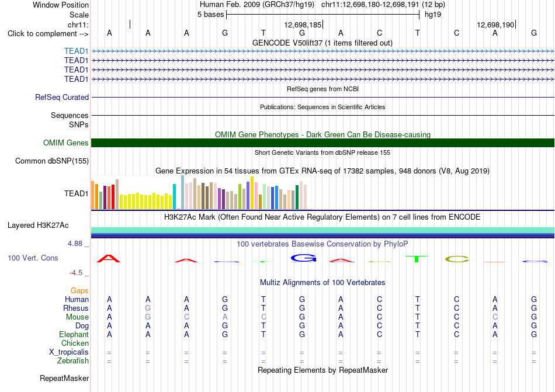
Task: Open the OMIM Genes track label
Action: (65, 143)
